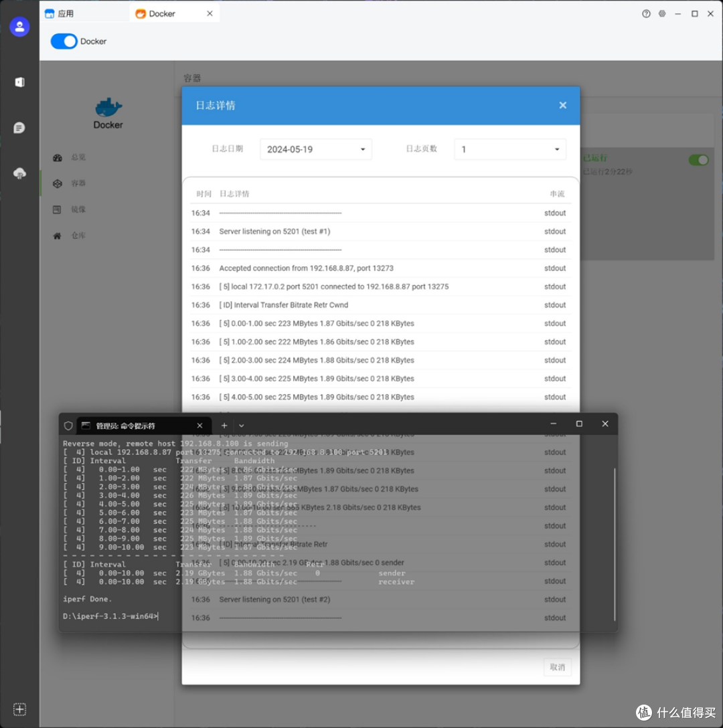
Task: Click the 应用 store tab icon
Action: (x=50, y=14)
